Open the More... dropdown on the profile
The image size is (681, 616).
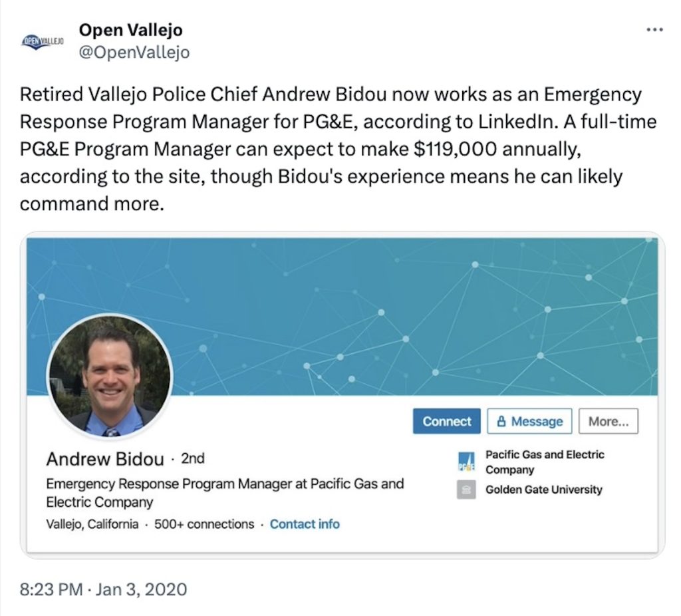[608, 420]
